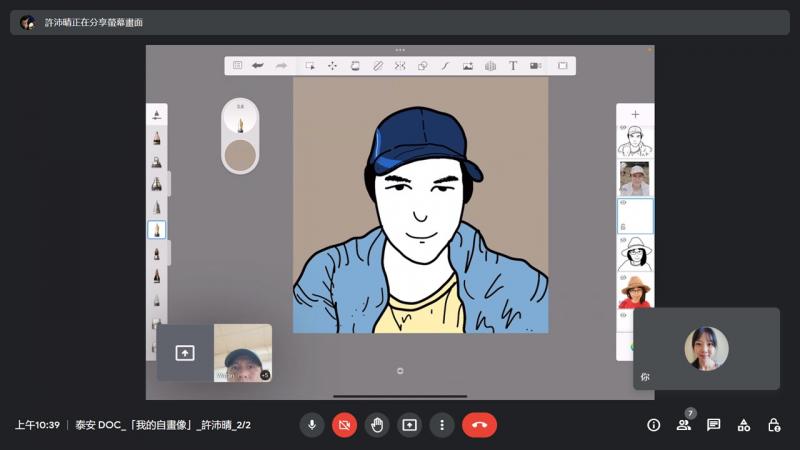The width and height of the screenshot is (800, 450).
Task: Leave the call with red hang-up button
Action: 480,424
